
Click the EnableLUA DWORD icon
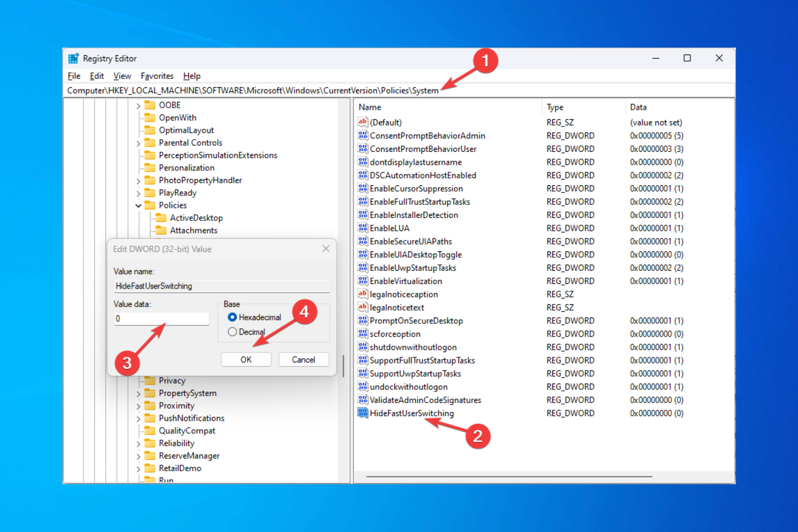click(x=362, y=228)
